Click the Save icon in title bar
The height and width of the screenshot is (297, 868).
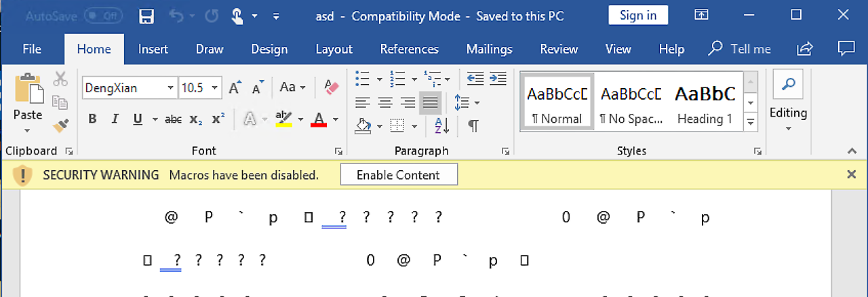145,15
